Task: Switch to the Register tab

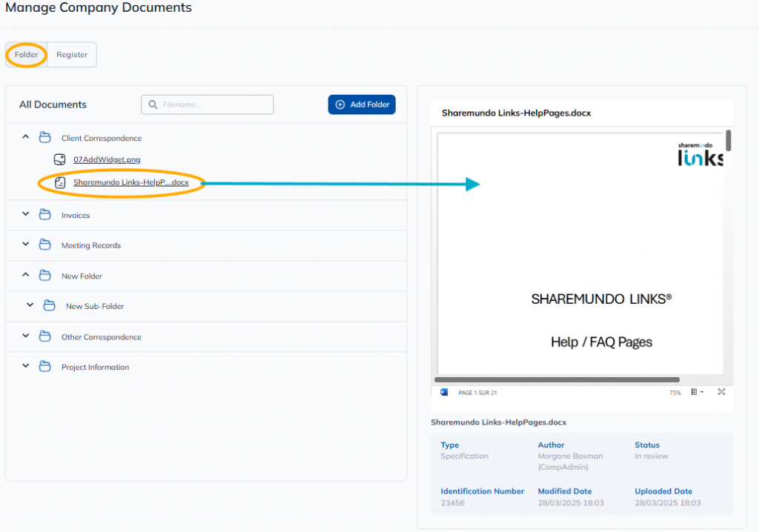Action: click(72, 55)
